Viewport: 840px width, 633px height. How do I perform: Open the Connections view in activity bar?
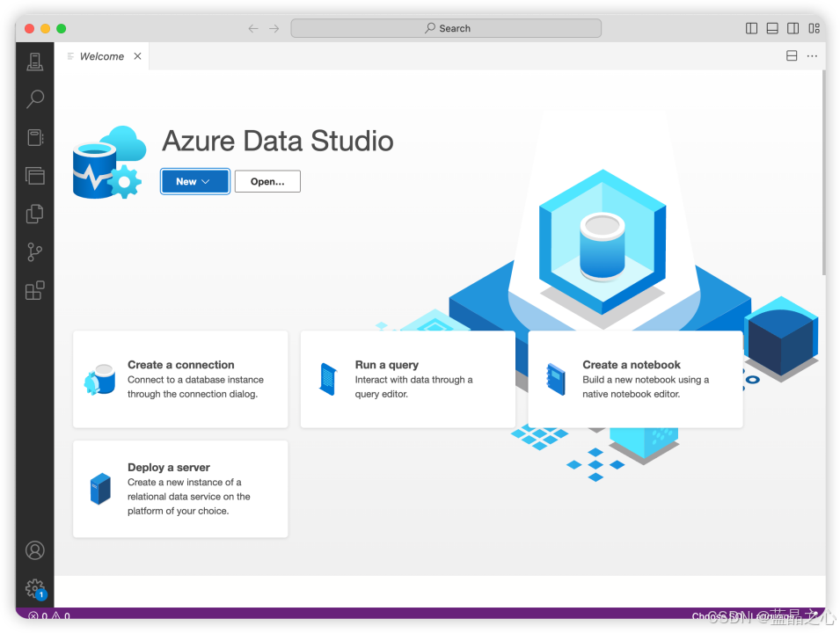[35, 62]
